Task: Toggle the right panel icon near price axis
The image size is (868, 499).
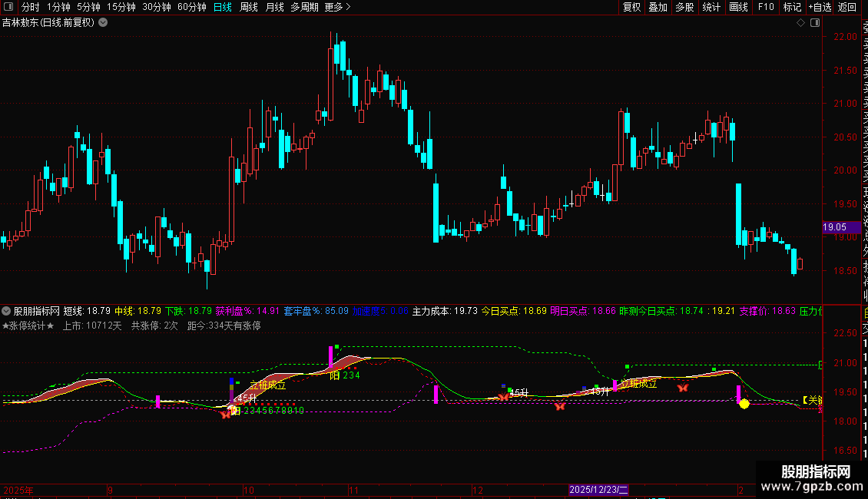Action: click(x=815, y=23)
